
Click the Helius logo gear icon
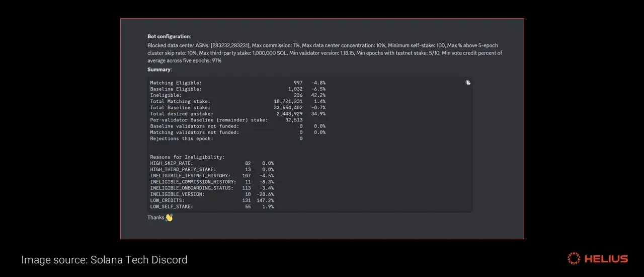574,259
